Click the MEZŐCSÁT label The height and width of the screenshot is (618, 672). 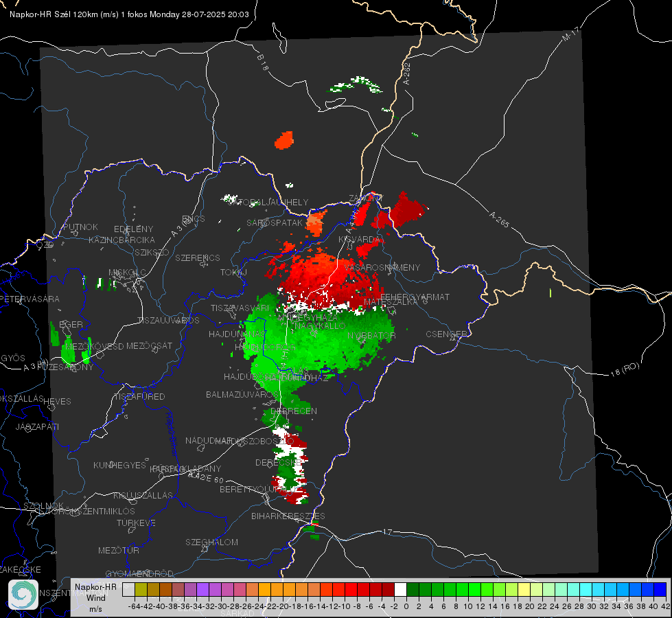(x=149, y=345)
